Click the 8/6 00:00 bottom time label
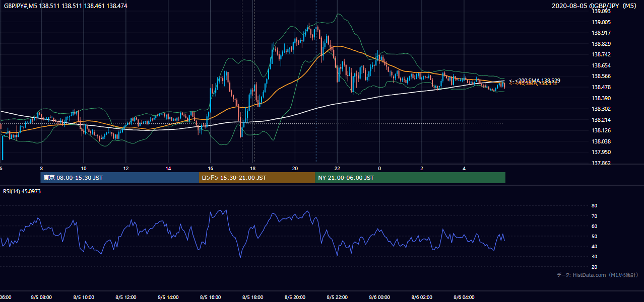This screenshot has width=644, height=302. (379, 297)
